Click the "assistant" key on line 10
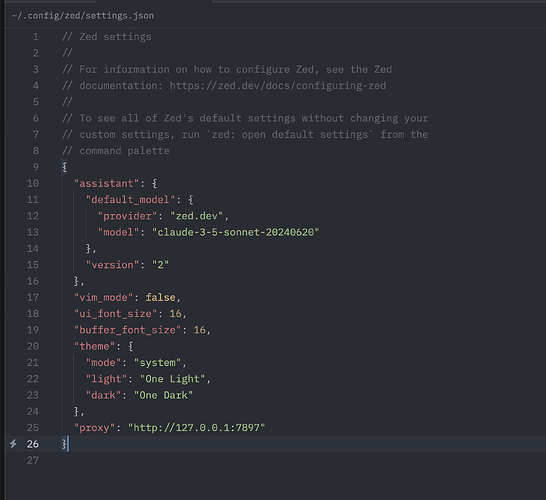 (107, 183)
